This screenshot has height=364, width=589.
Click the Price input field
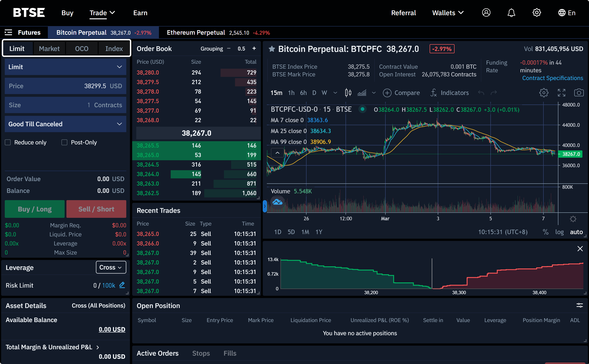[66, 86]
